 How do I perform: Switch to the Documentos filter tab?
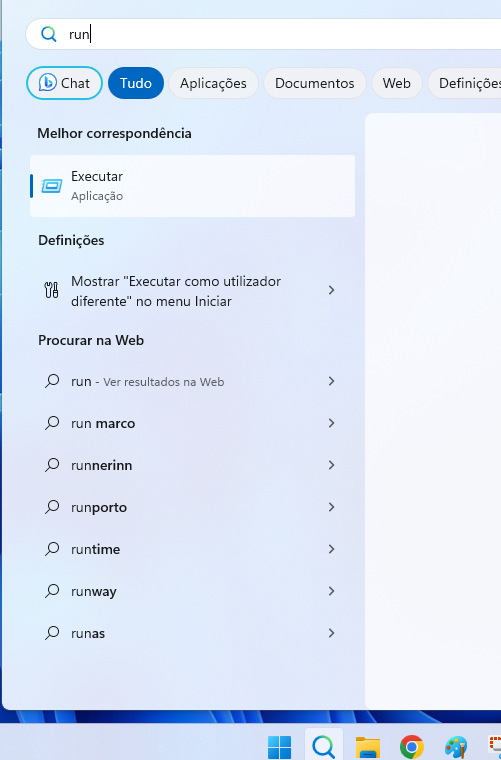click(x=314, y=83)
